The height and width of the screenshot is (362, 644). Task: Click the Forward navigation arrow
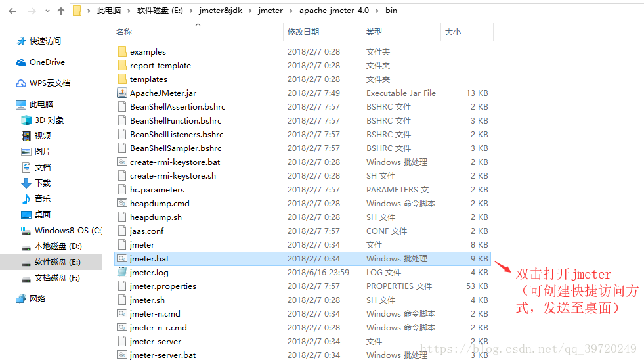click(32, 11)
